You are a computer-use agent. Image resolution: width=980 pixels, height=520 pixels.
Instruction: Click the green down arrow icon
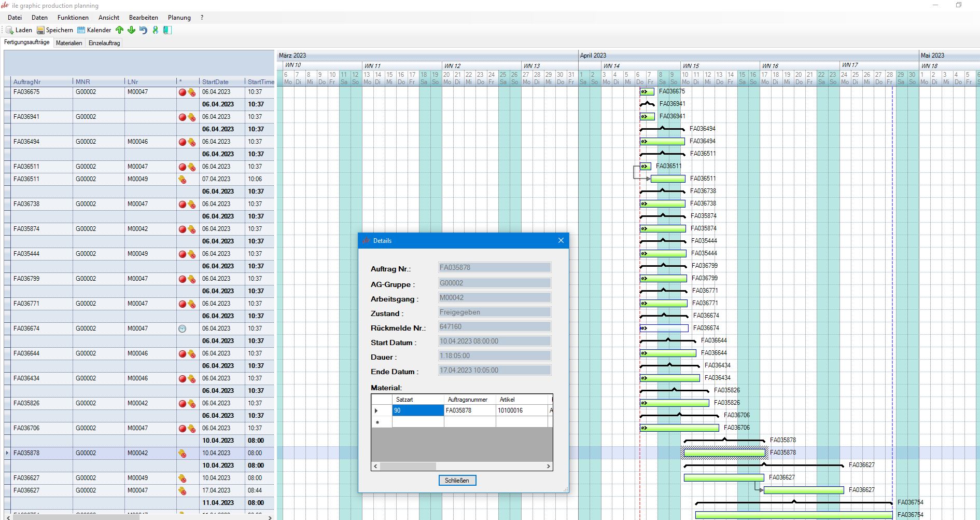[x=131, y=30]
